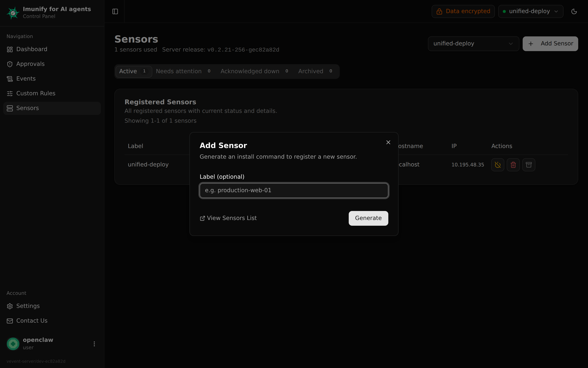Switch to Acknowledged down tab
The image size is (588, 368).
coord(255,71)
